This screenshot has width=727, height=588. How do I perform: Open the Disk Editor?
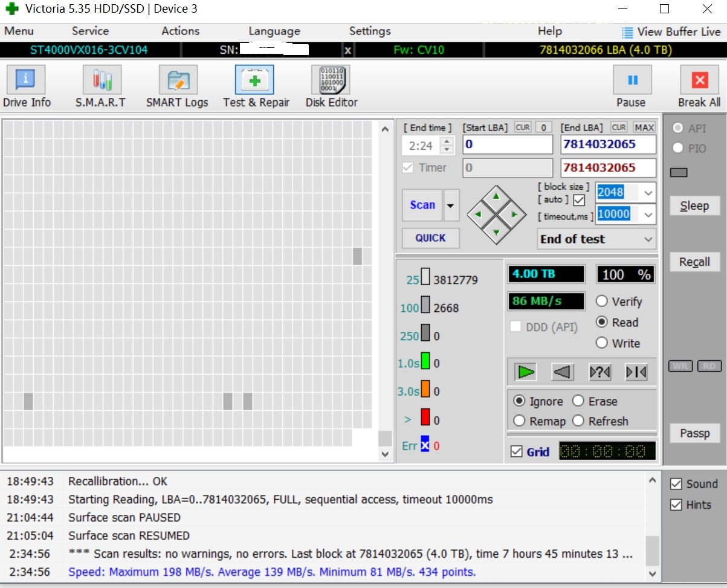331,80
